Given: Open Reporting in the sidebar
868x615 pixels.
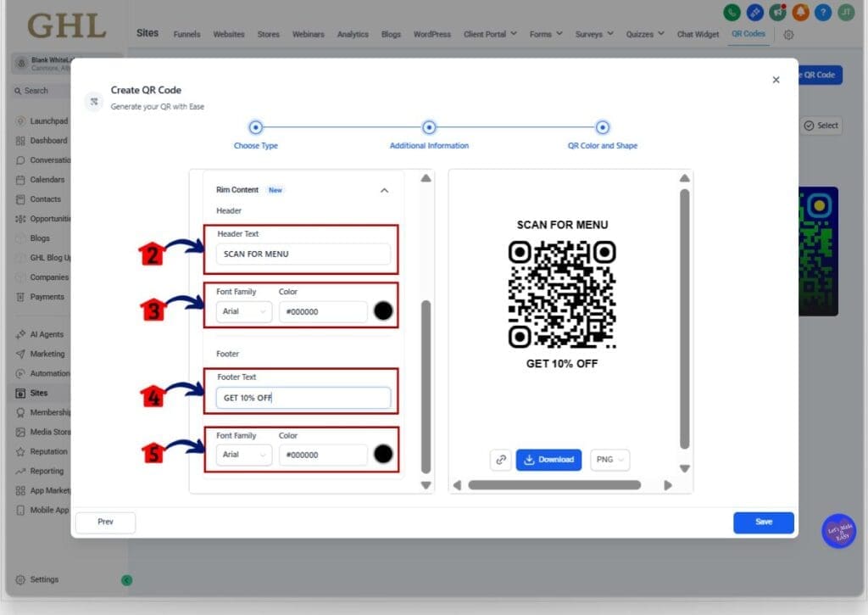Looking at the screenshot, I should (x=40, y=471).
